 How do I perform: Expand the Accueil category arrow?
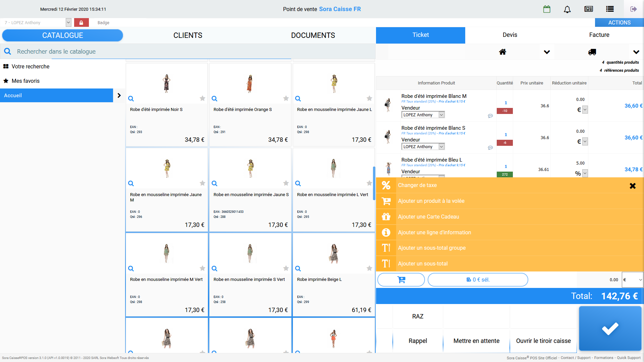pyautogui.click(x=119, y=96)
